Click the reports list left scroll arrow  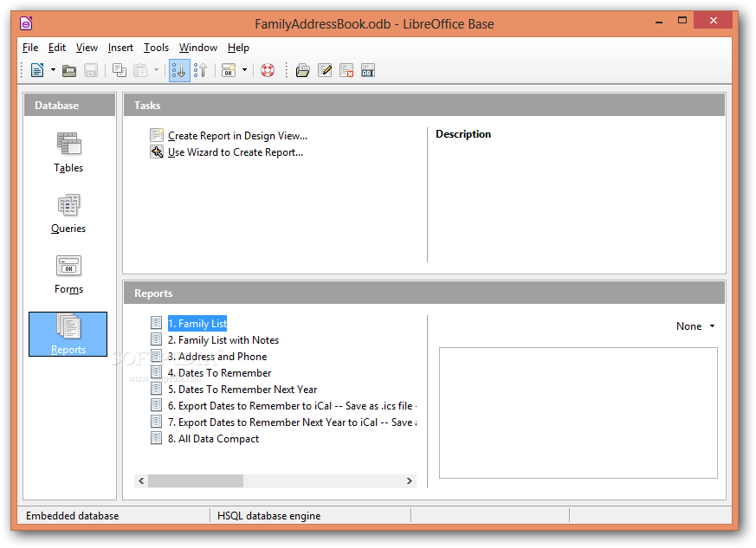tap(141, 481)
